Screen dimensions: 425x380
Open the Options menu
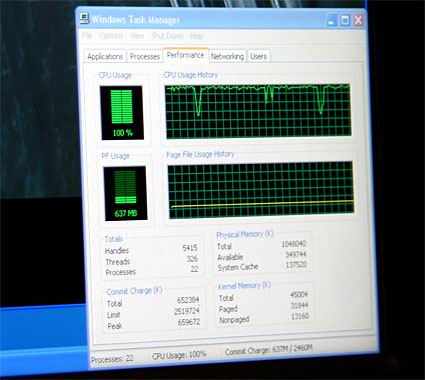[111, 36]
